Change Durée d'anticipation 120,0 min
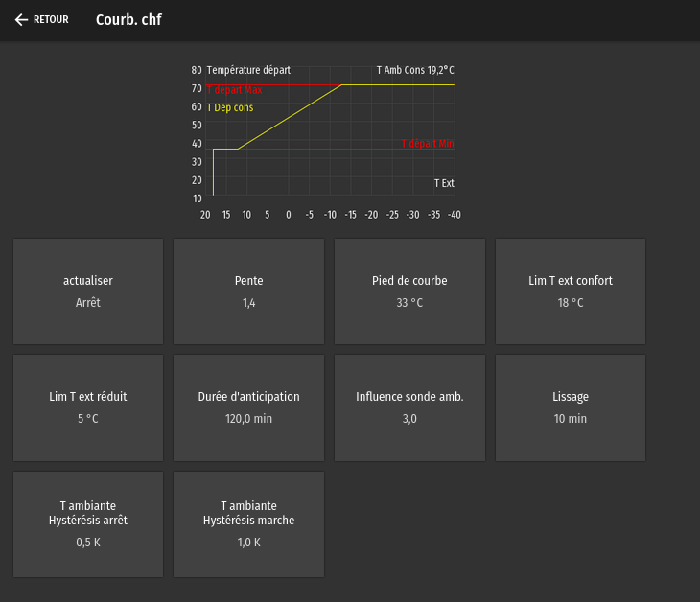700x602 pixels. (x=248, y=407)
